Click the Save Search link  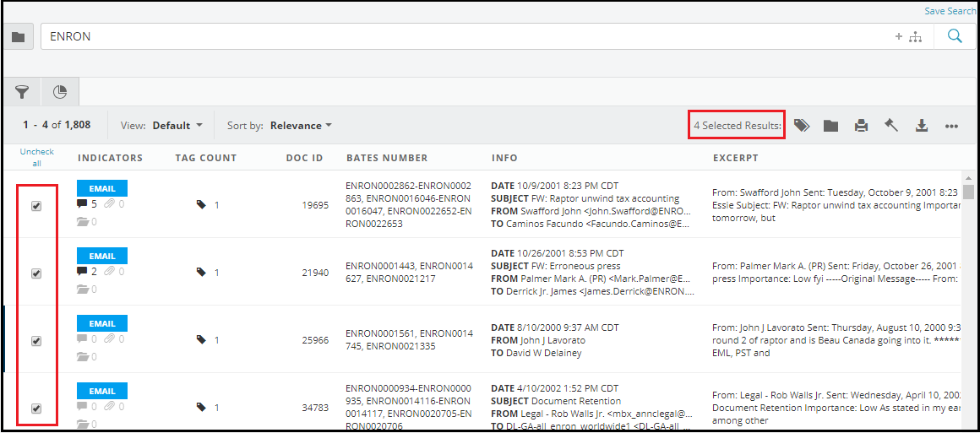pyautogui.click(x=950, y=11)
